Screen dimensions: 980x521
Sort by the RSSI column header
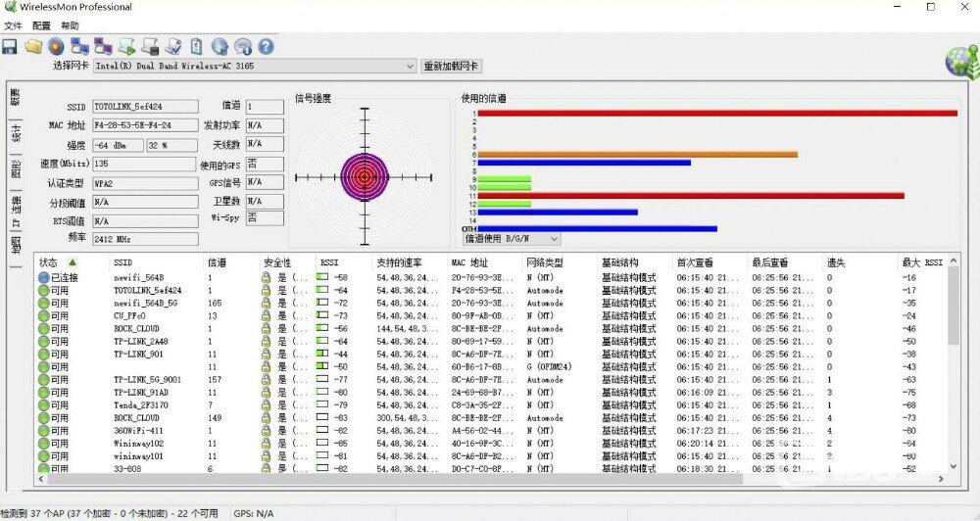344,262
